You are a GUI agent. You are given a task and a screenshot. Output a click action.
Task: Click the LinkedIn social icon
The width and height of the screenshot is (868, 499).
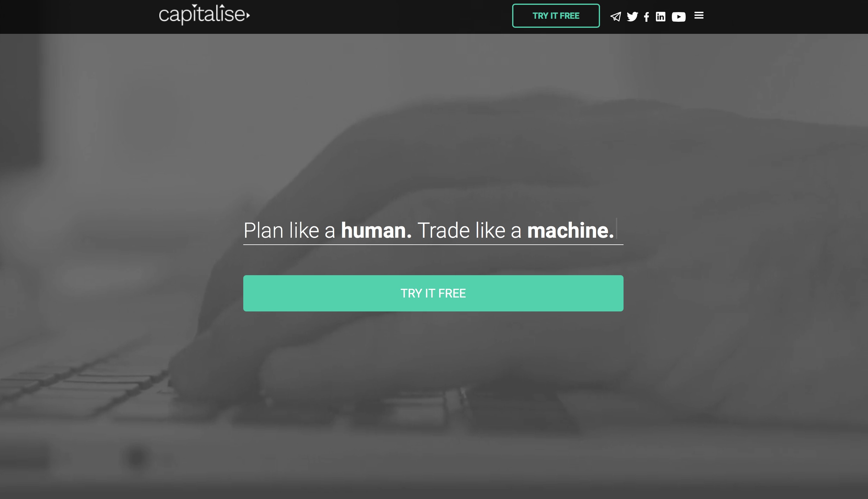point(661,16)
